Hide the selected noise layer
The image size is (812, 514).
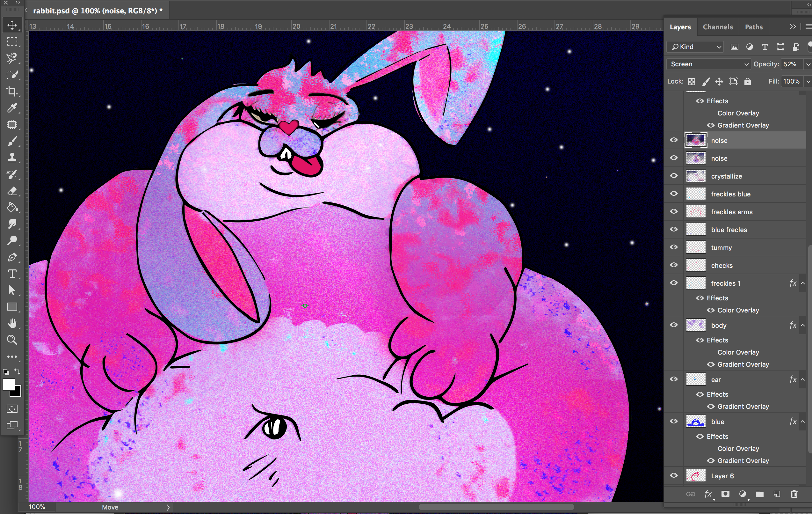coord(674,140)
